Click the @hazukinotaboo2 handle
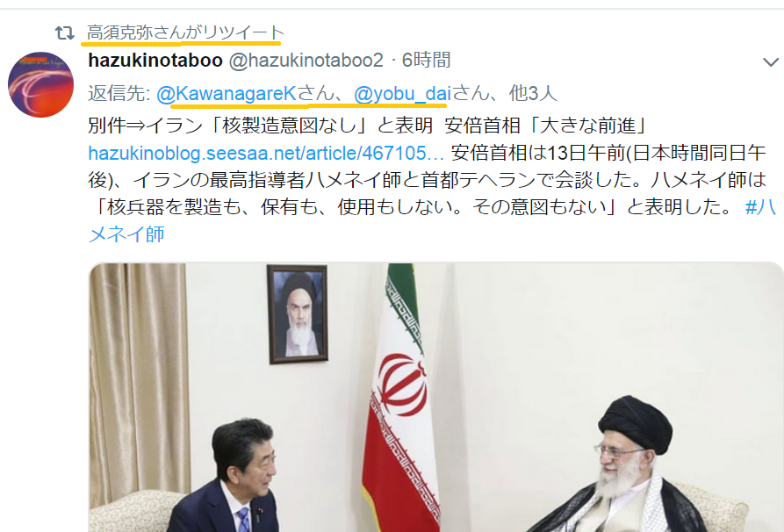 [306, 60]
